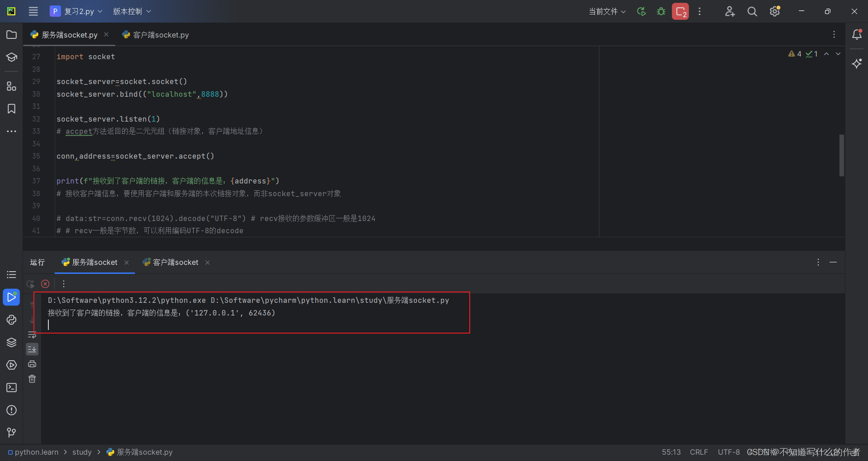Screen dimensions: 868x461
Task: Open the AI Assistant sparkle icon
Action: [857, 63]
